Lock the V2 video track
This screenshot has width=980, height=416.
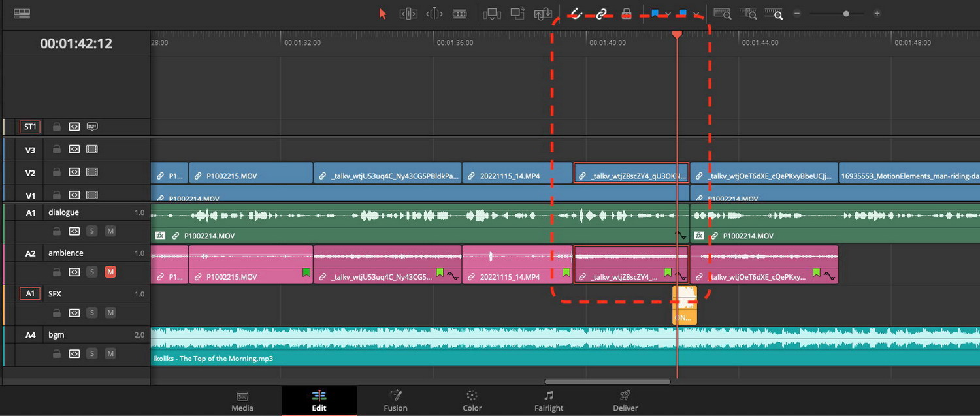point(57,172)
